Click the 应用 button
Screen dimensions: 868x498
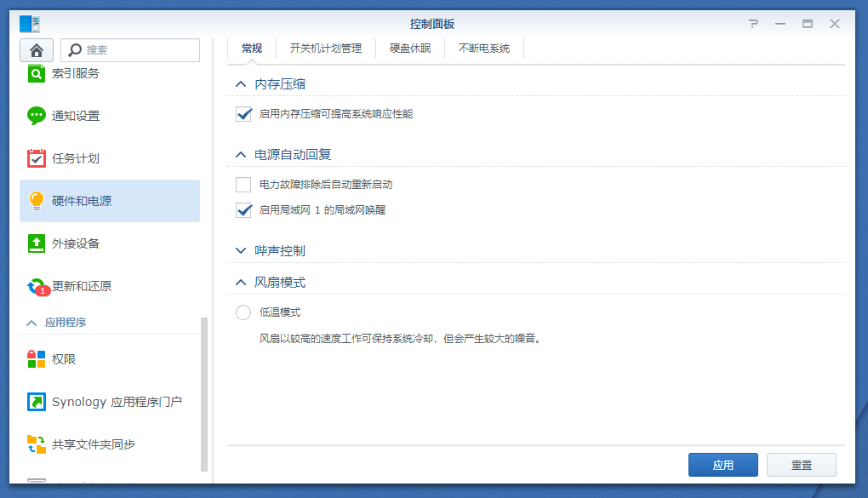pos(722,466)
